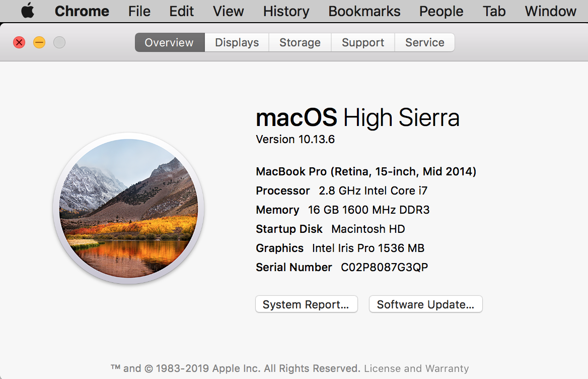Open the File menu
The image size is (588, 379).
coord(139,11)
